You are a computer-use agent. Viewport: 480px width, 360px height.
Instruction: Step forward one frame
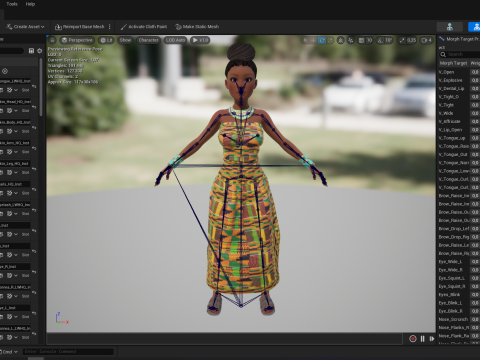(x=432, y=339)
